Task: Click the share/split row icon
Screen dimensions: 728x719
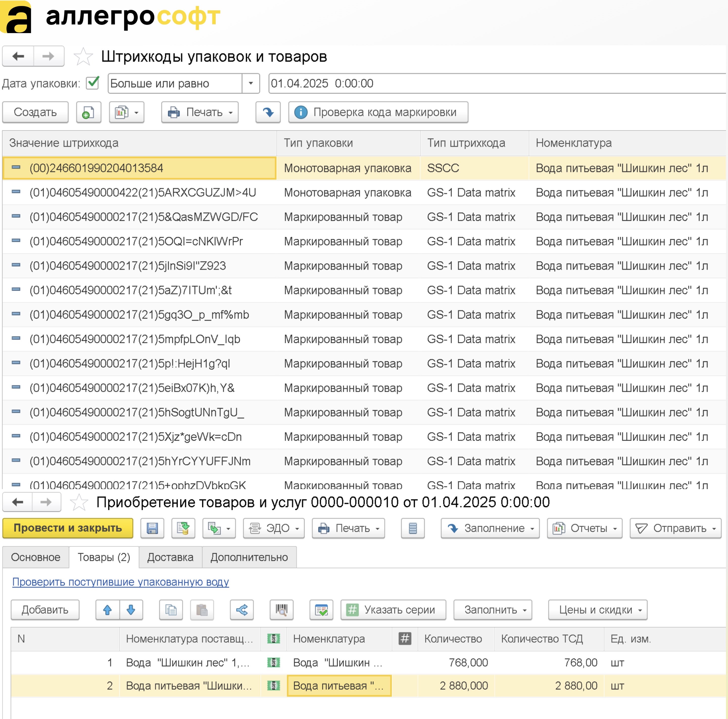Action: pyautogui.click(x=241, y=610)
